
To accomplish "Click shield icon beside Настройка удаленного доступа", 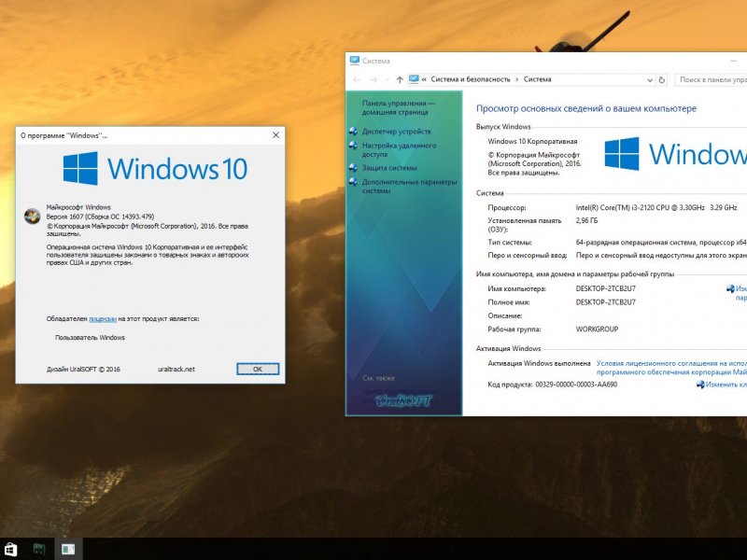I will click(353, 146).
